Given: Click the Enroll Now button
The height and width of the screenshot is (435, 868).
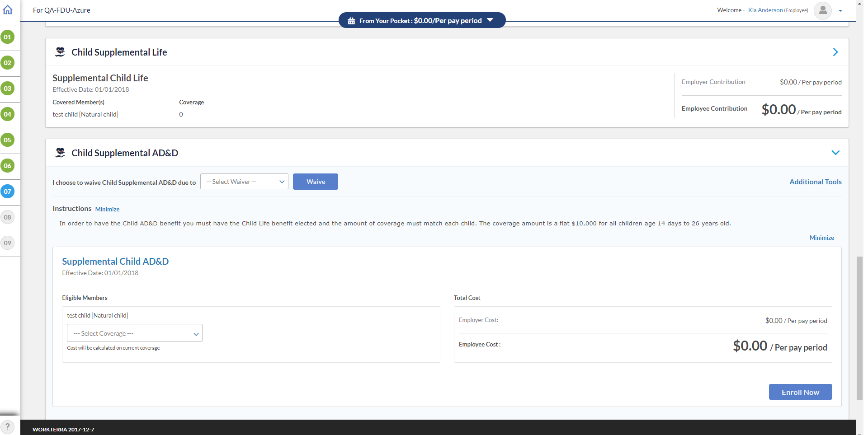Looking at the screenshot, I should point(800,392).
